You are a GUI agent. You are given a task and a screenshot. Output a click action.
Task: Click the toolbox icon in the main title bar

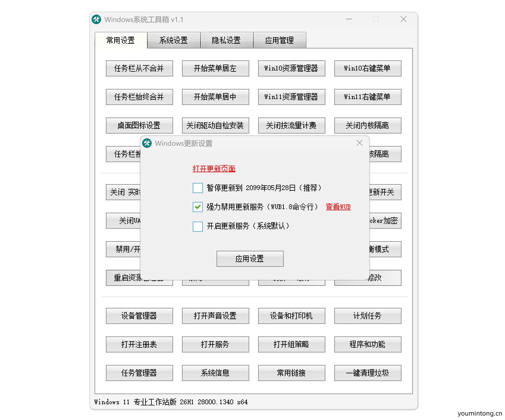click(96, 19)
